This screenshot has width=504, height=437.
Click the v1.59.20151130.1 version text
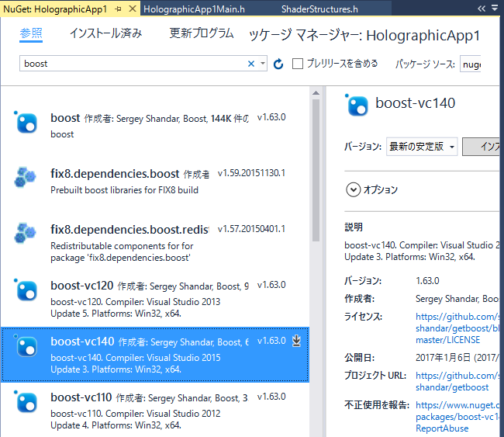(x=251, y=173)
